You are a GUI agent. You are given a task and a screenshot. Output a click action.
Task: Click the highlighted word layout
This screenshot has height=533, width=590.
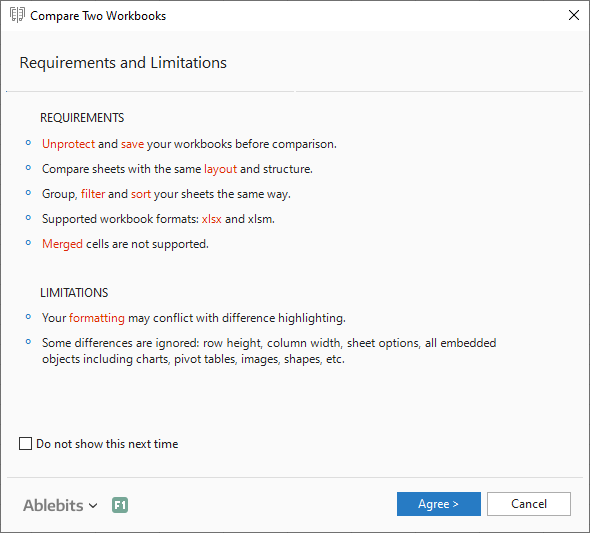(220, 169)
